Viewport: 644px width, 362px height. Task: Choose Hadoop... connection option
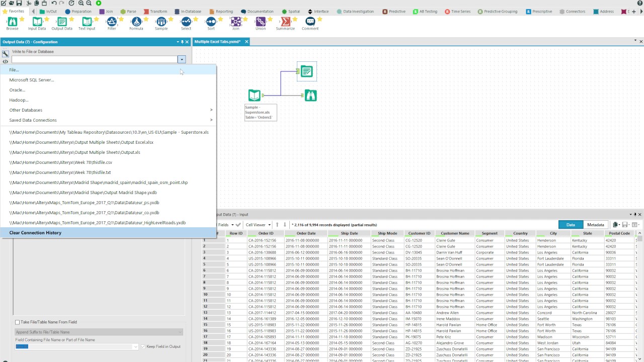(108, 100)
